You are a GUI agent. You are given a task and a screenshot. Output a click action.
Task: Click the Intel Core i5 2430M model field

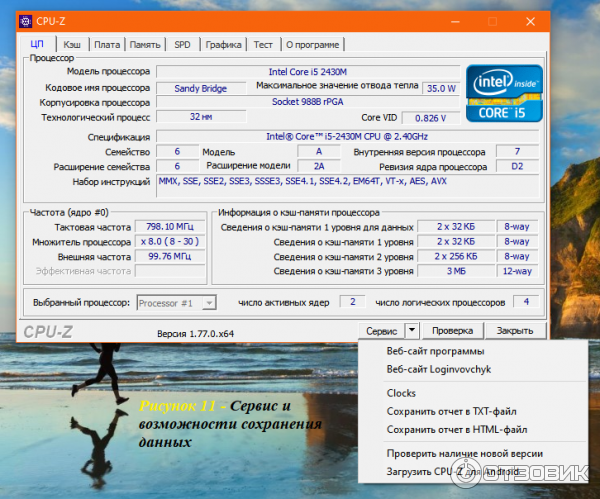(x=307, y=72)
